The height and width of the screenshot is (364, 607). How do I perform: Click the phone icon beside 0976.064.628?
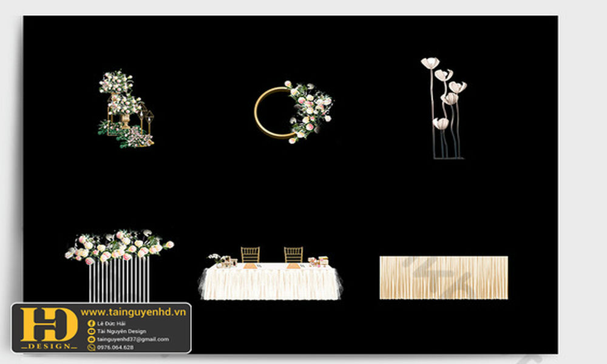coord(91,348)
